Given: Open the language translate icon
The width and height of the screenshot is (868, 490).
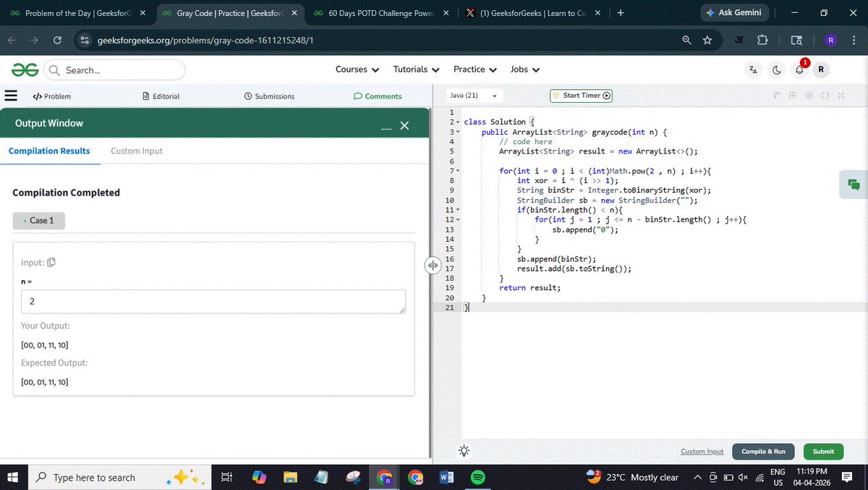Looking at the screenshot, I should pos(754,69).
